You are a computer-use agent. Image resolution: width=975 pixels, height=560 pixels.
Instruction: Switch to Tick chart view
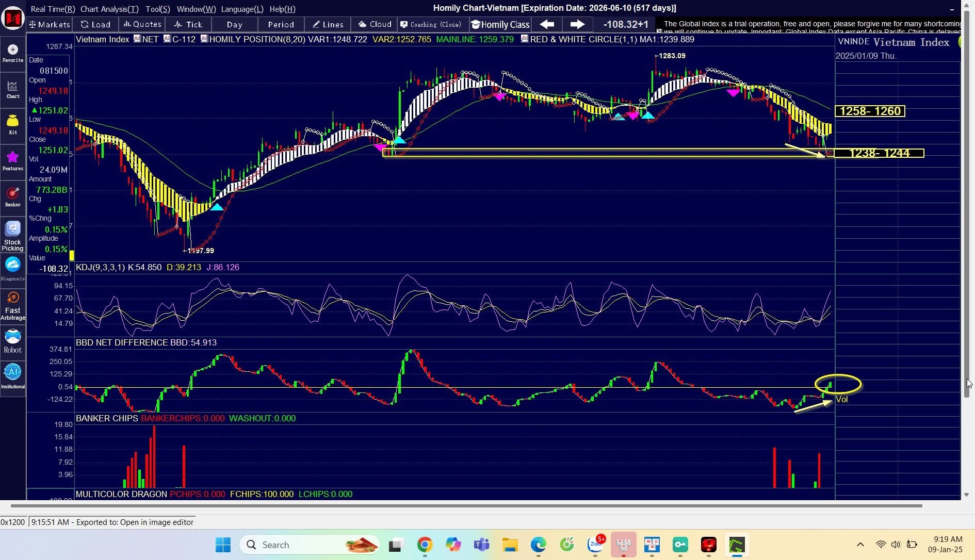(x=189, y=24)
